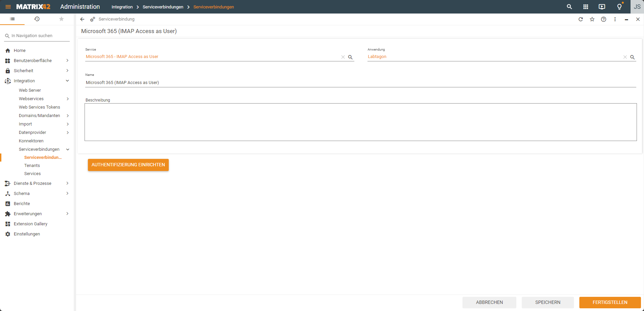Collapse Serviceverbindungen submenu chevron
The width and height of the screenshot is (644, 311).
(68, 149)
